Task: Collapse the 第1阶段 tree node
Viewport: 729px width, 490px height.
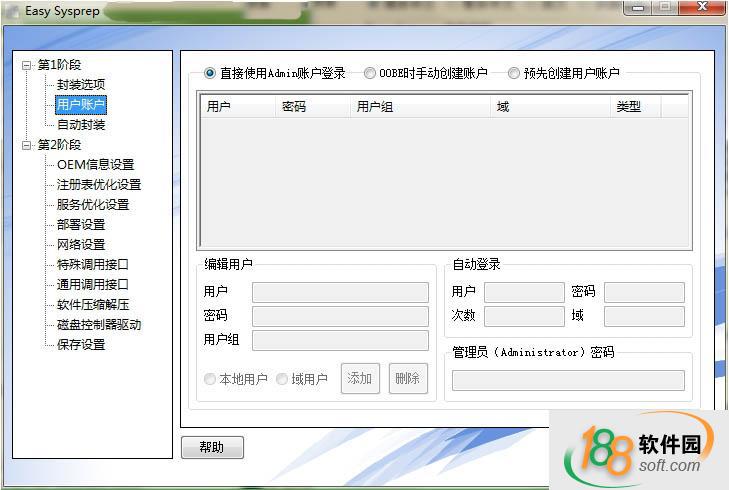Action: pyautogui.click(x=27, y=66)
